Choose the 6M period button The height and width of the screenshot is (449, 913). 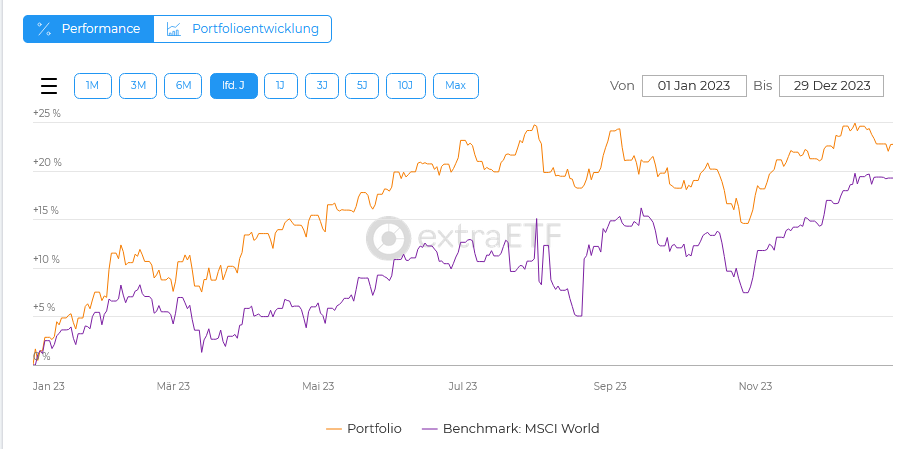(x=184, y=86)
